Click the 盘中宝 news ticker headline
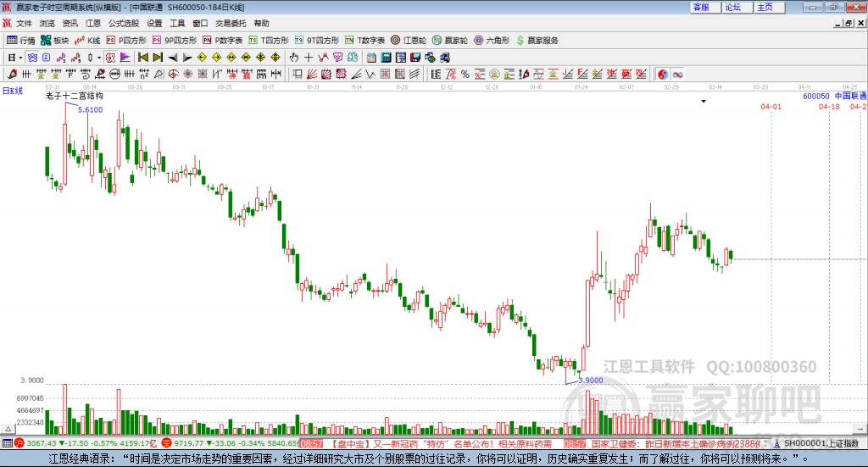 coord(442,443)
